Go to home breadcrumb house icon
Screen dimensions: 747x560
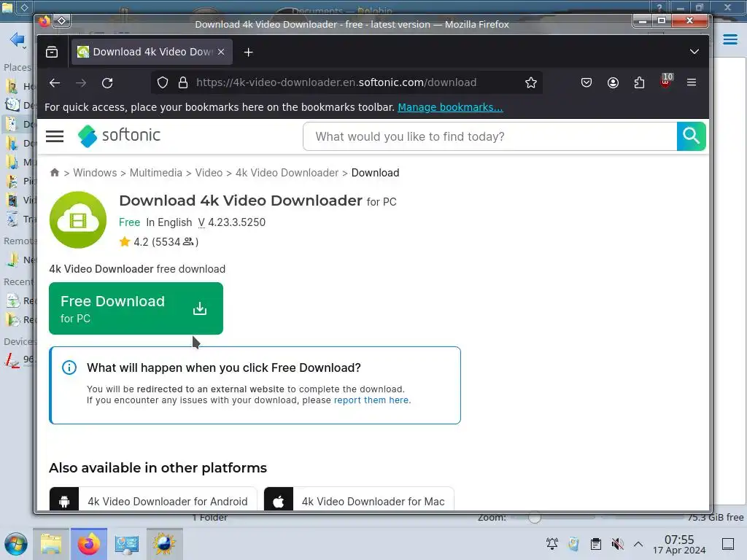point(55,172)
